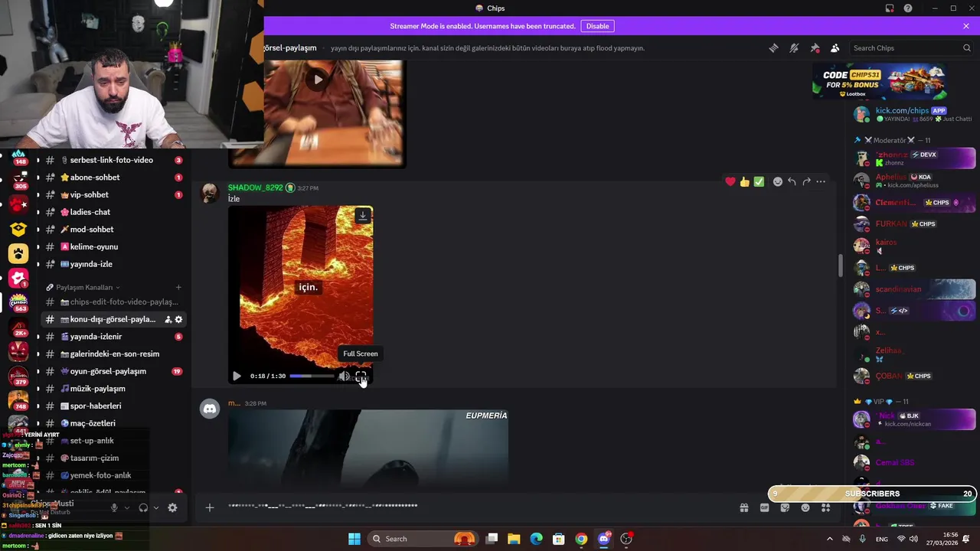Toggle microphone mute in user panel

(114, 507)
